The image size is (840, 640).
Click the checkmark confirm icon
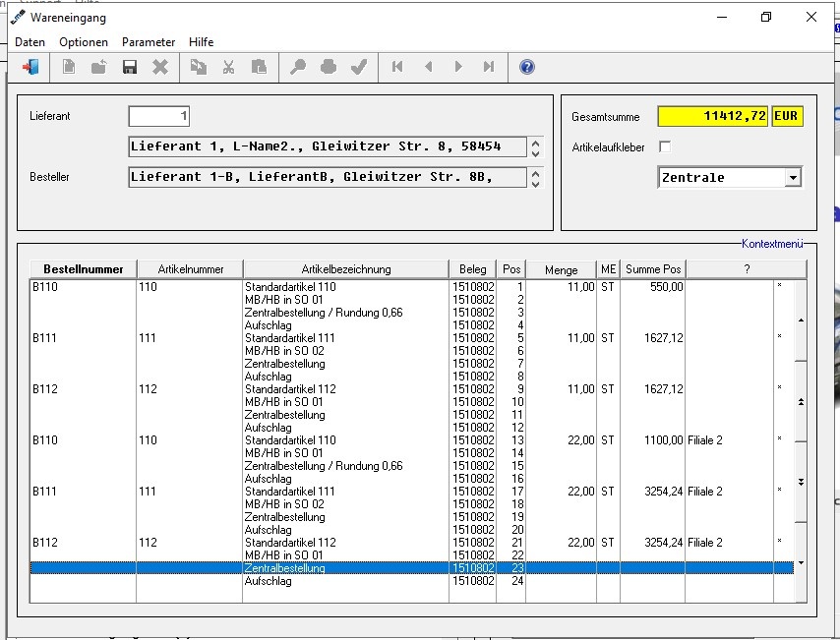pyautogui.click(x=359, y=67)
